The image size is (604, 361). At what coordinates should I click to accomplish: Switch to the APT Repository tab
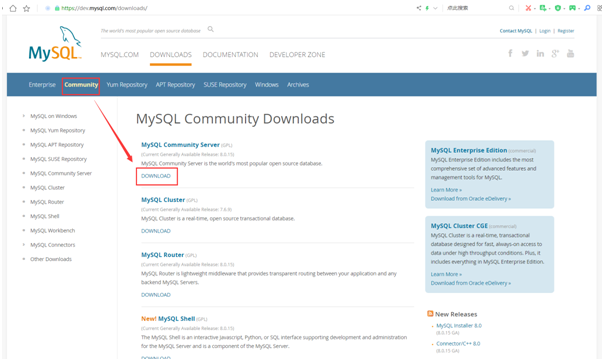(x=175, y=85)
